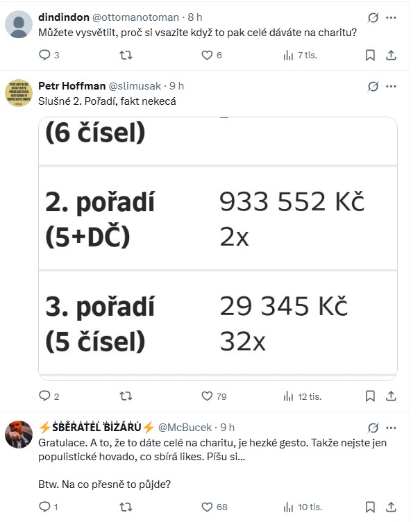
Task: Like Petr Hoffman's tweet with 79 likes
Action: tap(206, 396)
